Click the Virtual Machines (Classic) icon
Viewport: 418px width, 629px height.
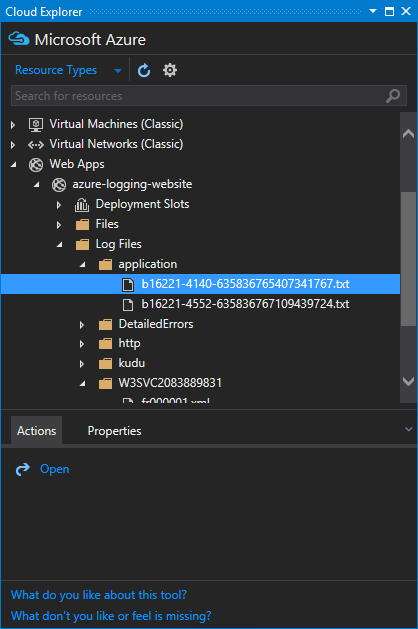click(36, 124)
